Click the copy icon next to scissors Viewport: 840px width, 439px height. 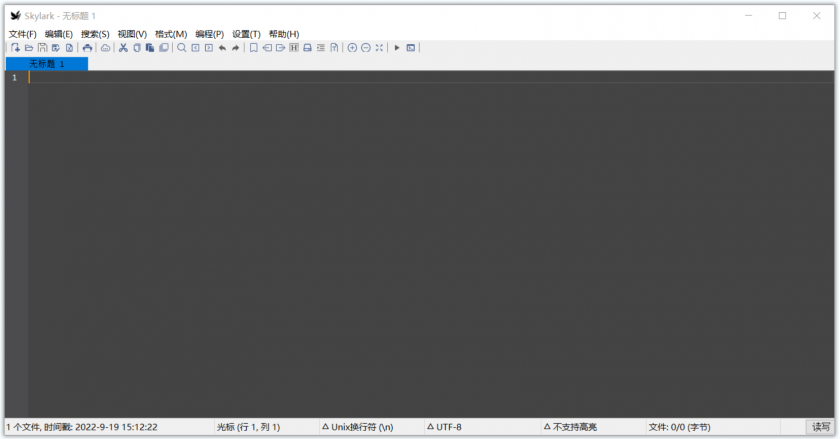click(x=137, y=48)
